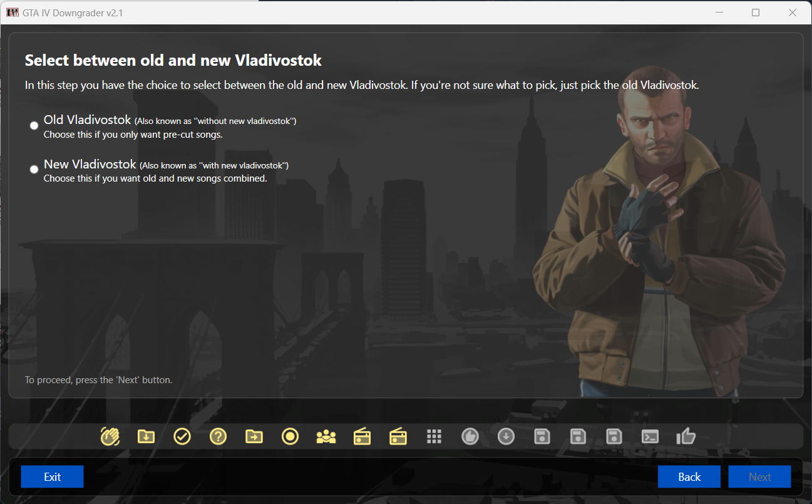Click the checkmark circle step icon
812x504 pixels.
[x=182, y=436]
